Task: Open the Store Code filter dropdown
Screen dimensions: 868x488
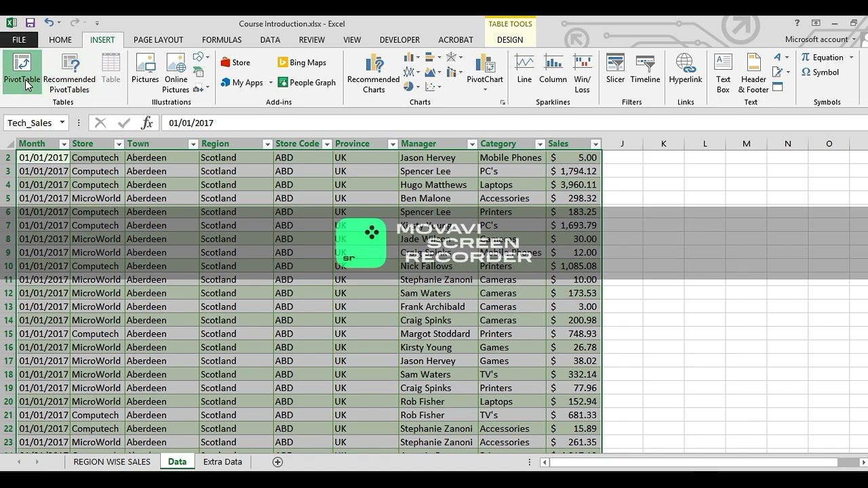Action: point(326,144)
